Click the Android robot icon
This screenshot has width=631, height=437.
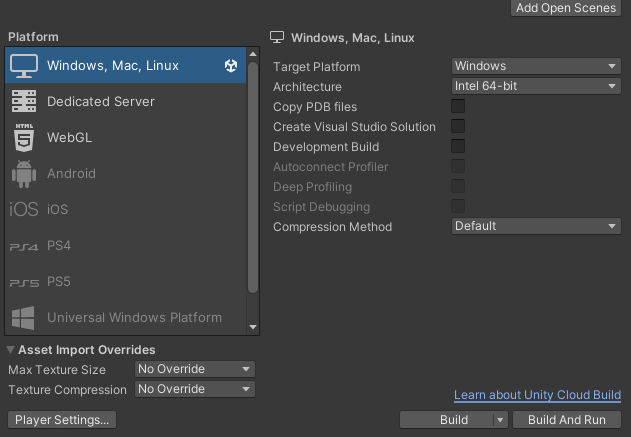24,173
